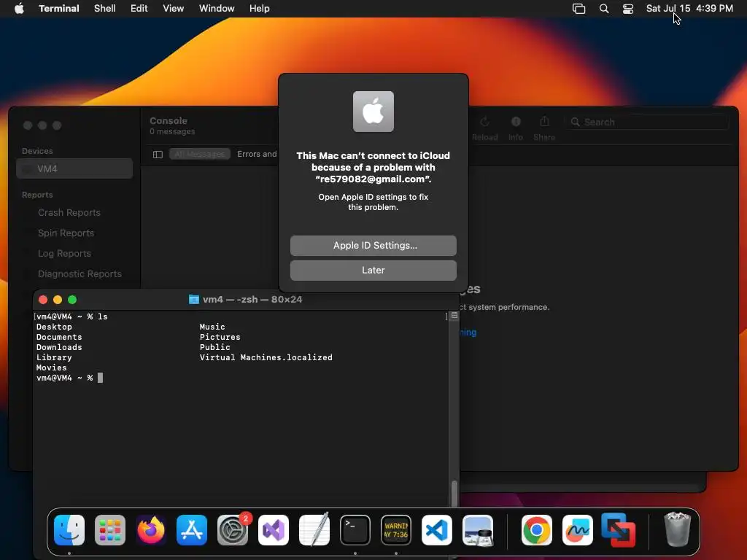Open Spin Reports in Console sidebar
This screenshot has height=560, width=747.
pyautogui.click(x=66, y=233)
